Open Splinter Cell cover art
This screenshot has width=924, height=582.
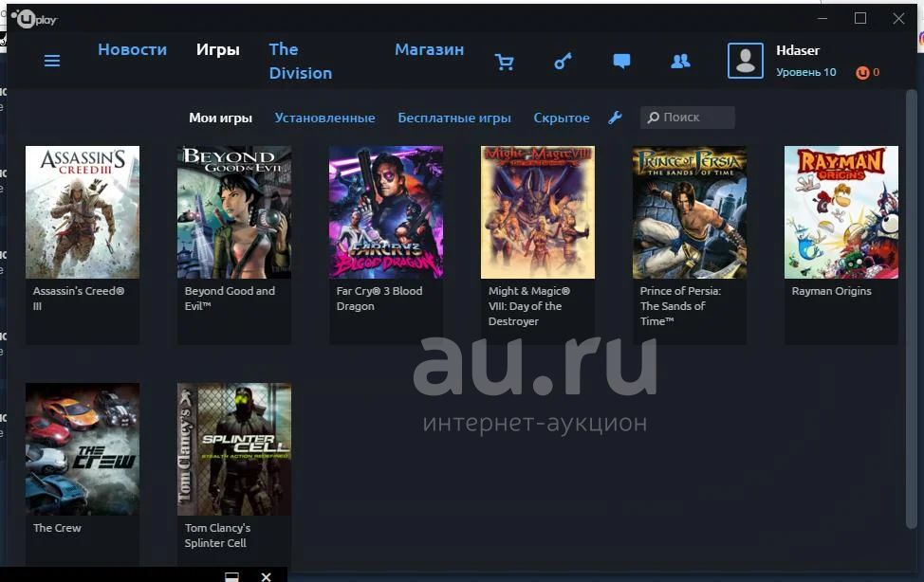coord(234,449)
